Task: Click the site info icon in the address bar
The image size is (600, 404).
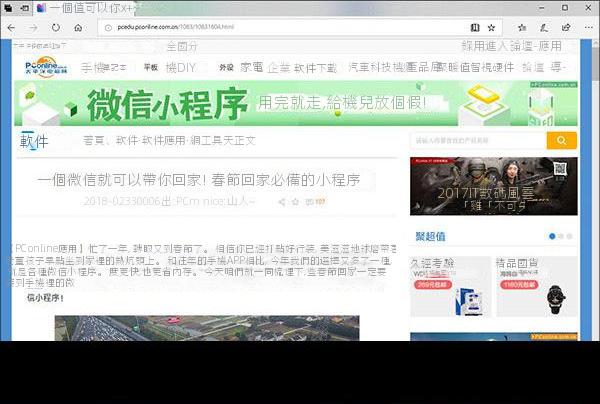Action: (108, 28)
